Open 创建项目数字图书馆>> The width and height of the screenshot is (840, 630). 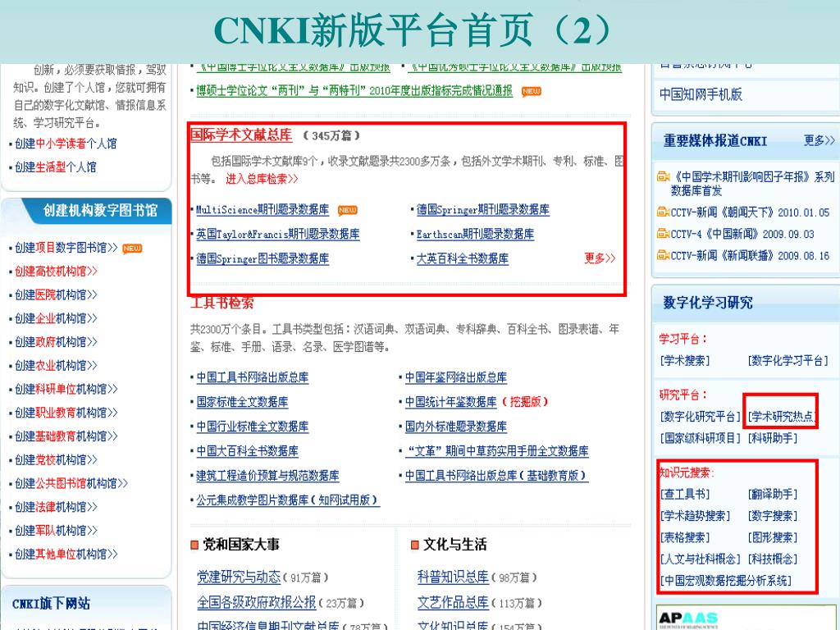tap(66, 248)
